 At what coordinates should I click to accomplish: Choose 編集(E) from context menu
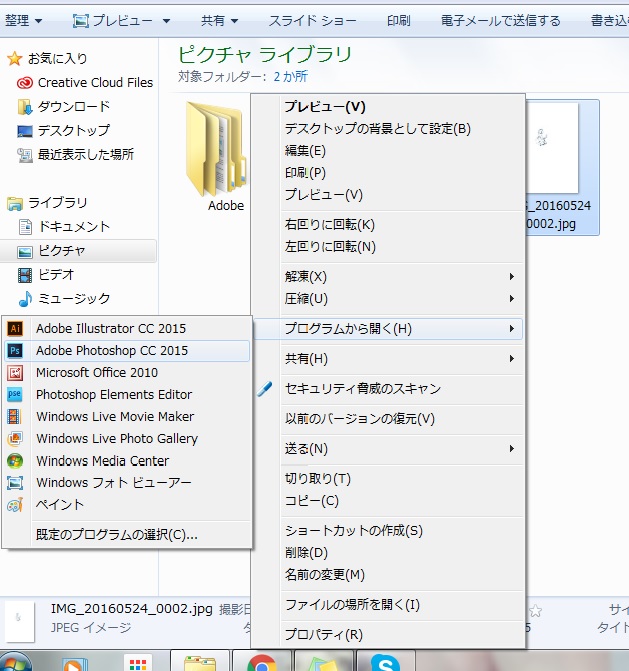pos(388,151)
